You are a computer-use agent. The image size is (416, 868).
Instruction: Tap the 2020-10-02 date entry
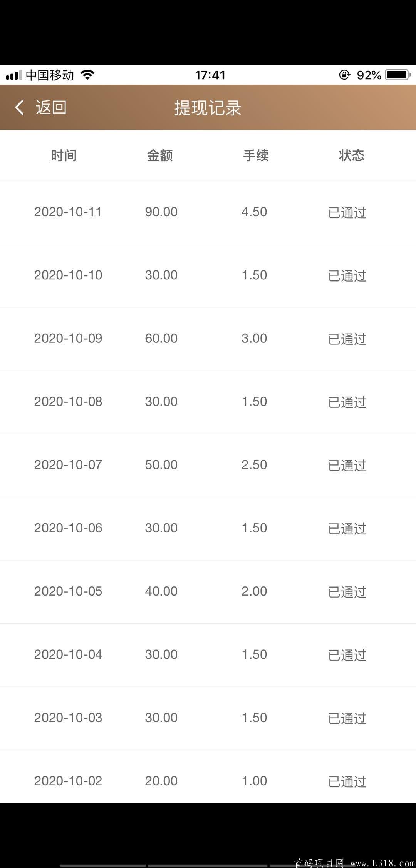[x=68, y=781]
